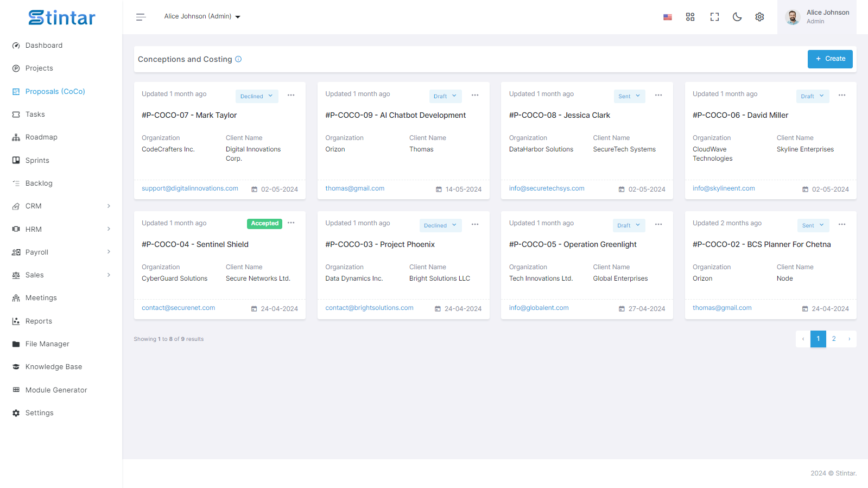Change the Sent status on Jessica Clark proposal

coord(629,96)
